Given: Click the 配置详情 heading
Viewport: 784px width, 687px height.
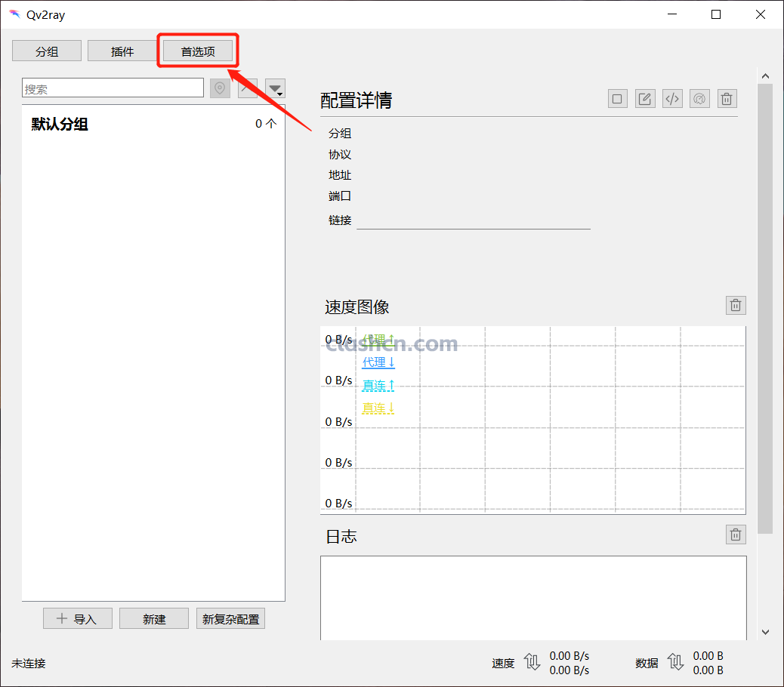Looking at the screenshot, I should (356, 100).
